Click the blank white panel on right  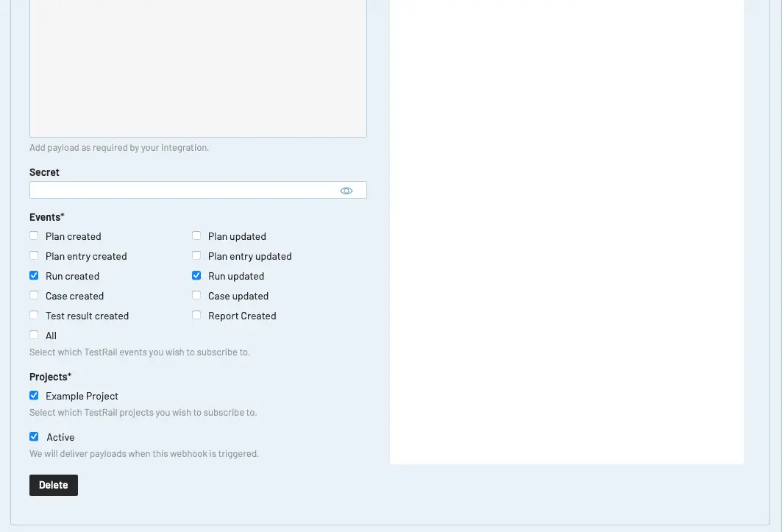566,232
